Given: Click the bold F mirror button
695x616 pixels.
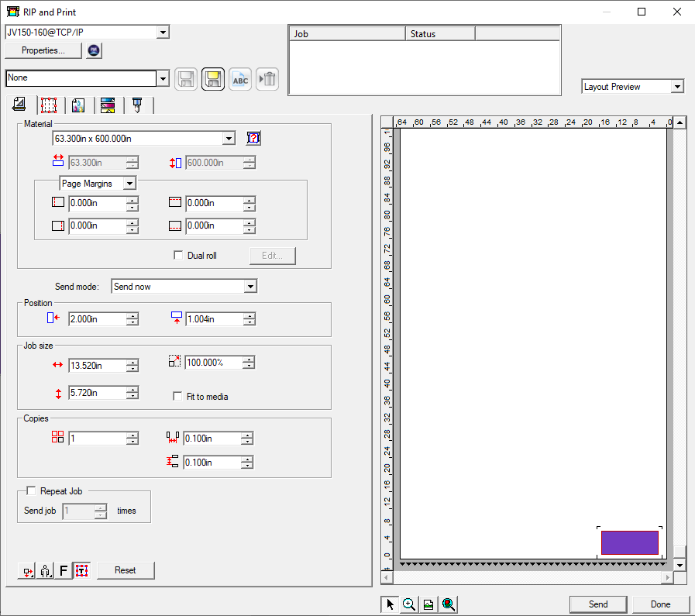Looking at the screenshot, I should [64, 571].
